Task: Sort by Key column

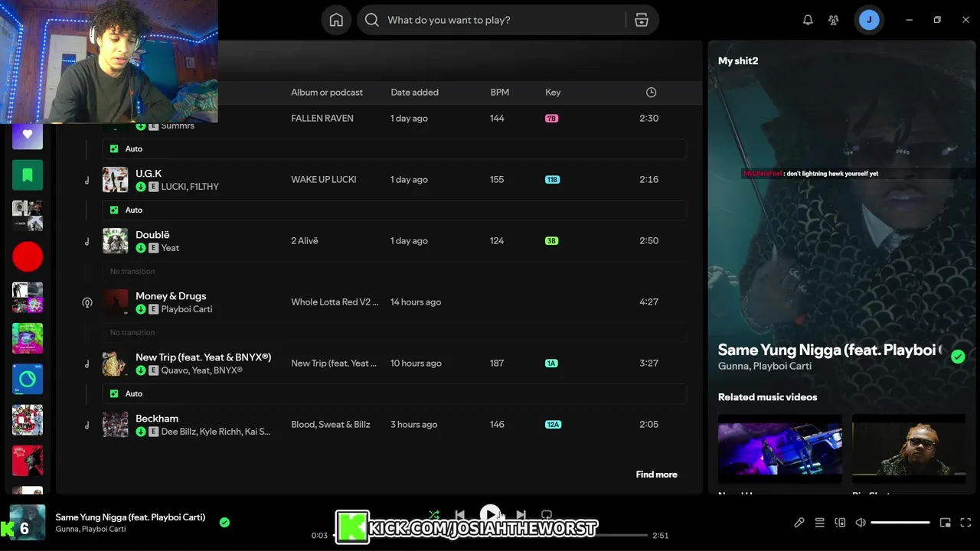Action: (553, 92)
